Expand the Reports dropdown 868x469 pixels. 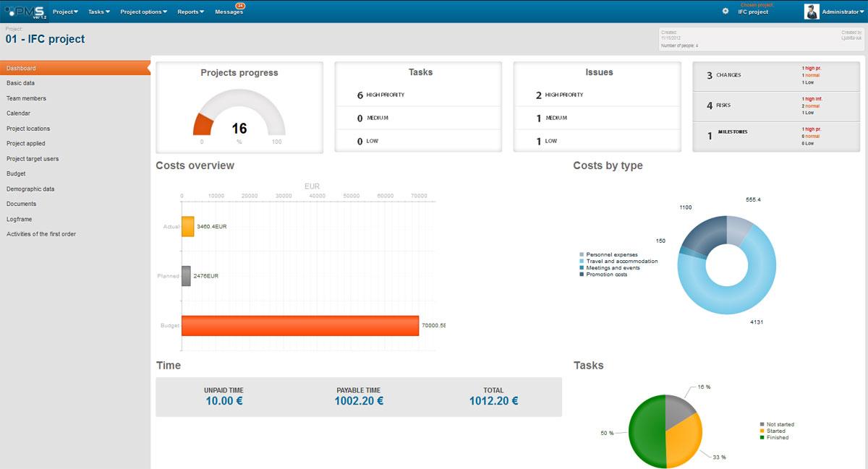coord(190,11)
